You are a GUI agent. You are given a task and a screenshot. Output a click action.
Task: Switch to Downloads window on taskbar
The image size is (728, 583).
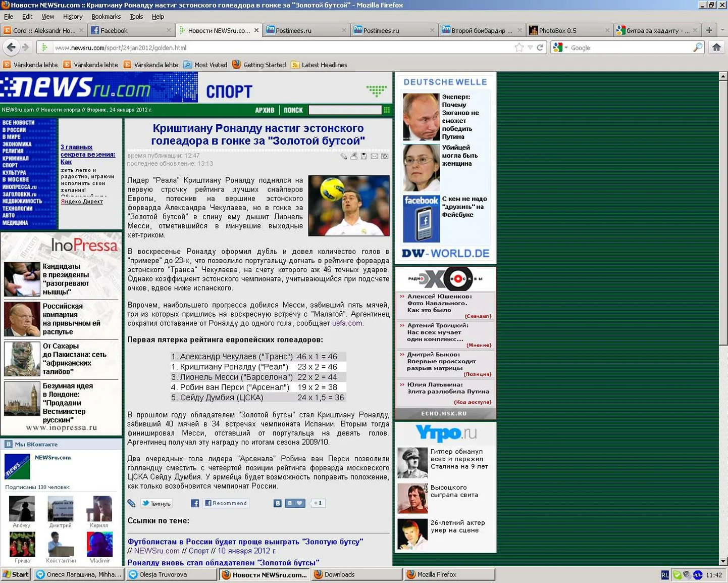[356, 574]
